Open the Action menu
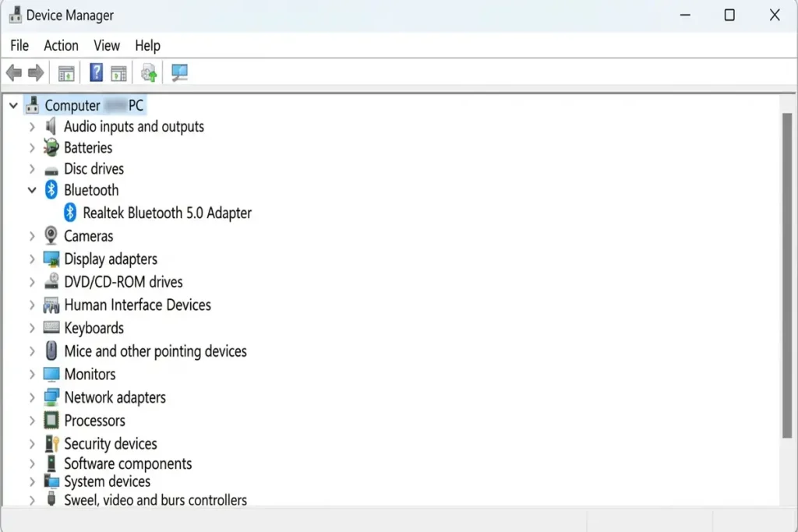798x532 pixels. (x=61, y=45)
